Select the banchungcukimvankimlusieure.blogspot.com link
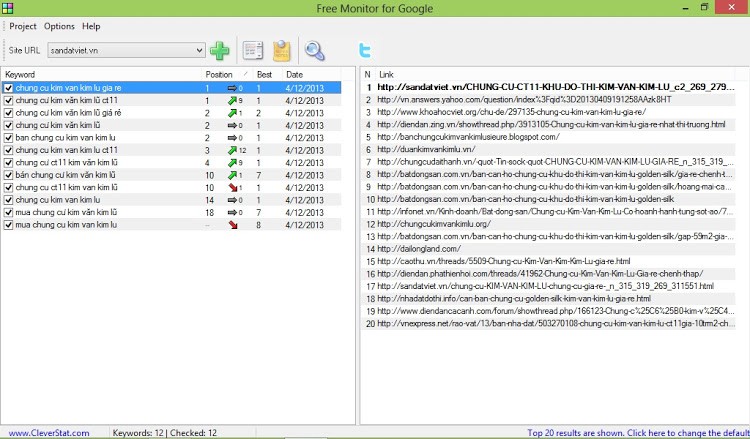This screenshot has height=439, width=750. click(468, 137)
